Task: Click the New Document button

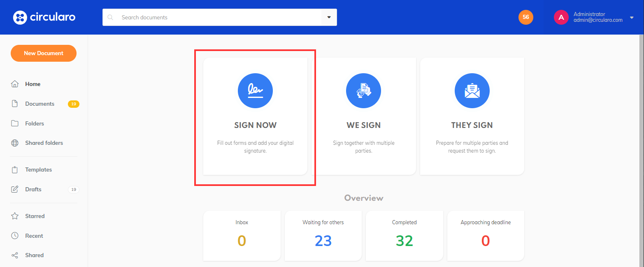Action: point(43,53)
